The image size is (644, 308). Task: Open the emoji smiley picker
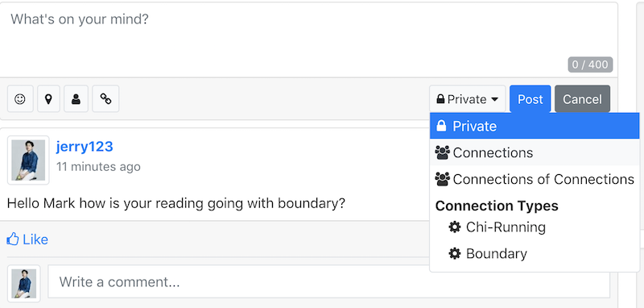[x=20, y=98]
